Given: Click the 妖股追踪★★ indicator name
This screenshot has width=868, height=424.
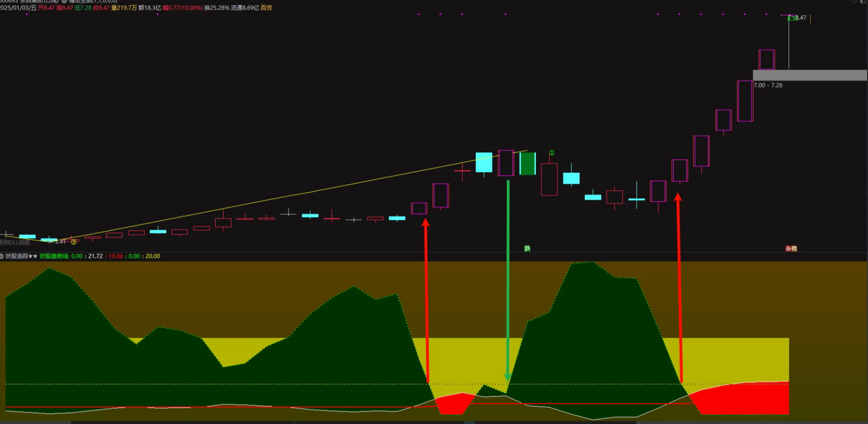Looking at the screenshot, I should click(21, 256).
